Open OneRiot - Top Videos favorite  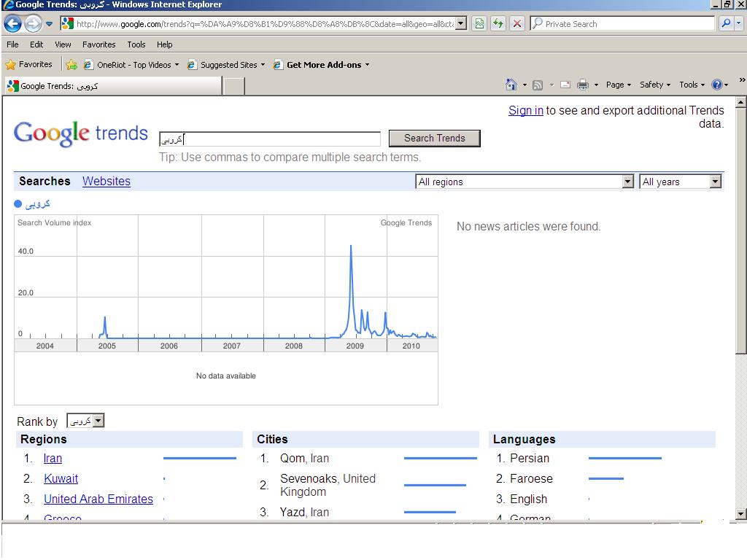click(x=131, y=65)
